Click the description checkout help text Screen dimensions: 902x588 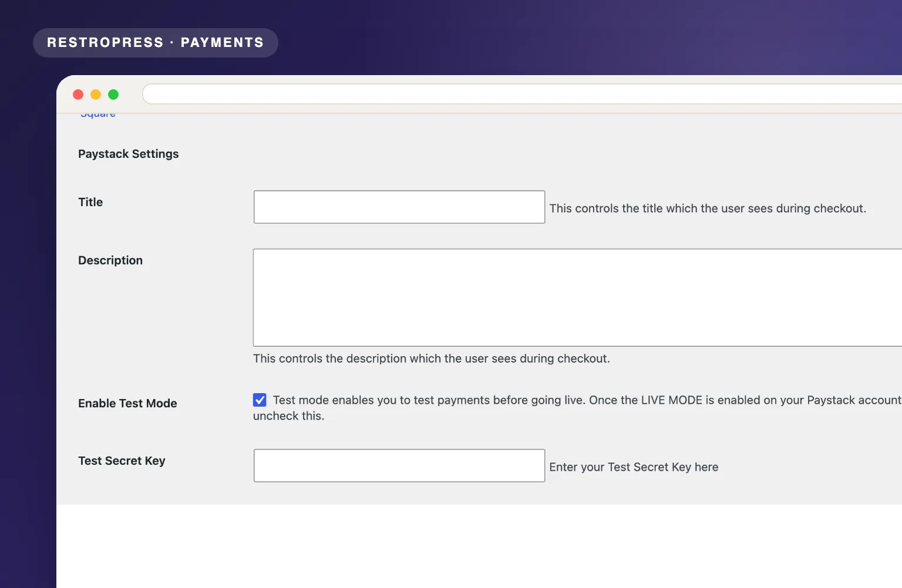coord(432,359)
